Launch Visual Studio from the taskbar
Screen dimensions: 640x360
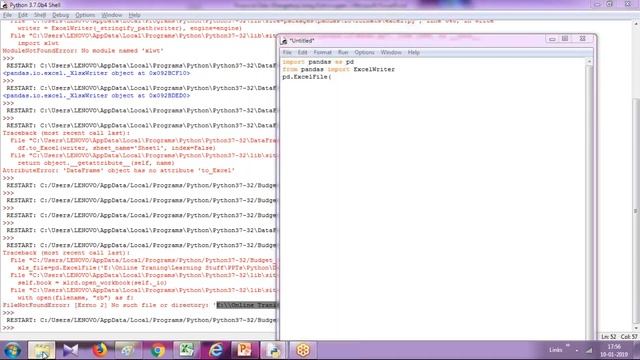70,350
